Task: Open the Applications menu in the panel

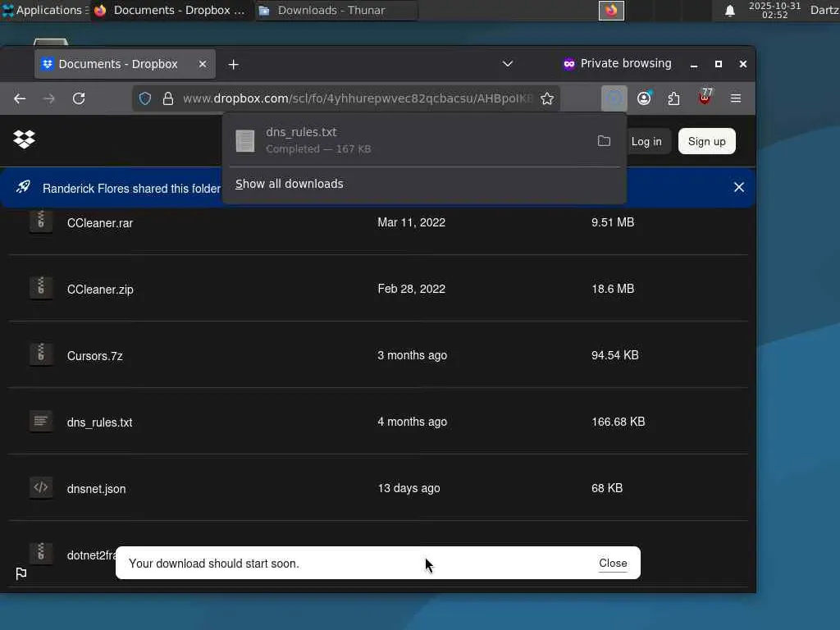Action: [44, 10]
